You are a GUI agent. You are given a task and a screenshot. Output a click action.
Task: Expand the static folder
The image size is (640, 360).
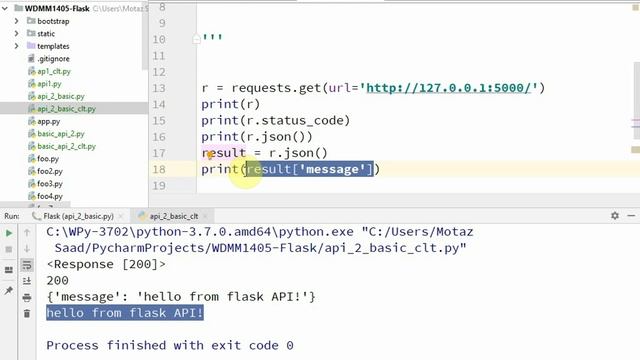click(16, 33)
